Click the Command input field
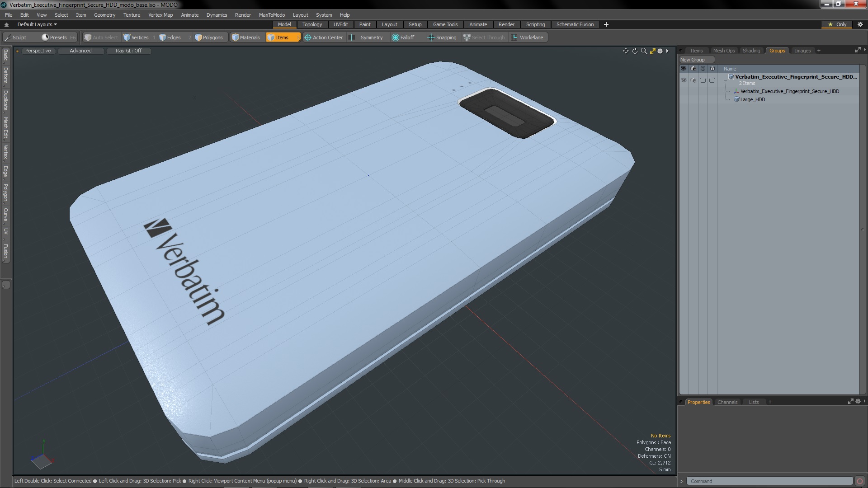Screen dimensions: 868x488 tap(769, 481)
